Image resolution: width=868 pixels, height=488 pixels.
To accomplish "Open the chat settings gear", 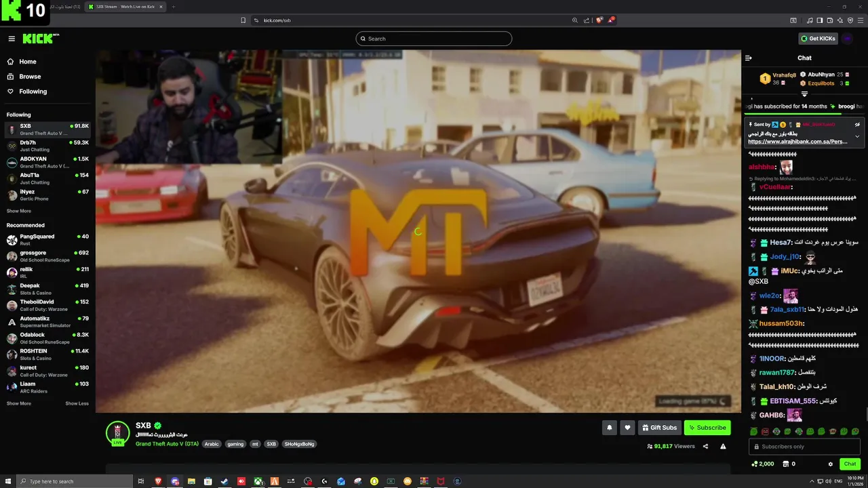I will 831,464.
